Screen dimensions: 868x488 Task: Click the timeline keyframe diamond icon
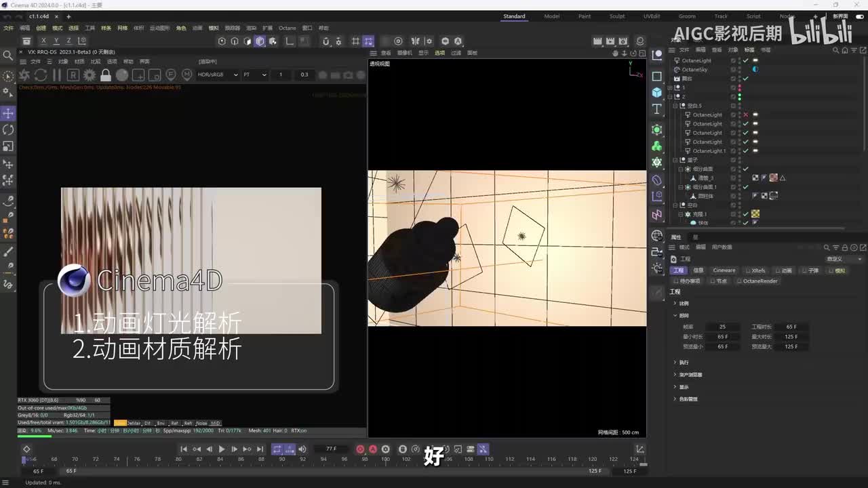click(26, 449)
